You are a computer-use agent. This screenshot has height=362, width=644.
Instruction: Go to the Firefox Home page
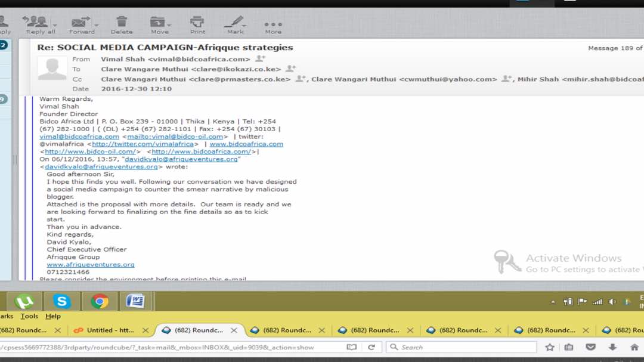tap(634, 347)
